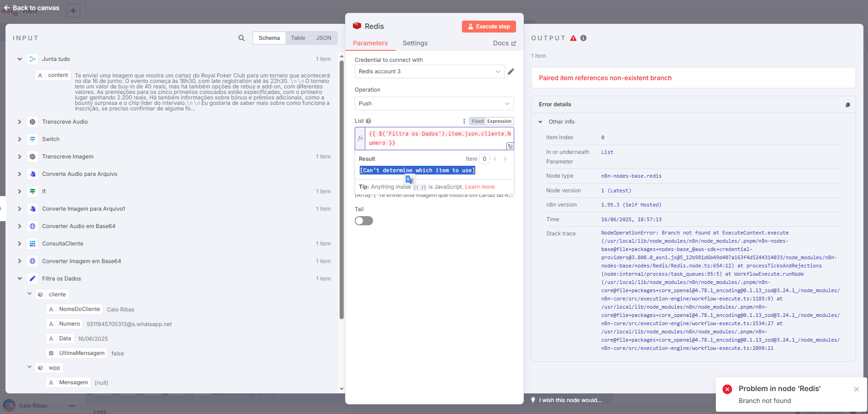
Task: Collapse the cliente object
Action: click(29, 294)
